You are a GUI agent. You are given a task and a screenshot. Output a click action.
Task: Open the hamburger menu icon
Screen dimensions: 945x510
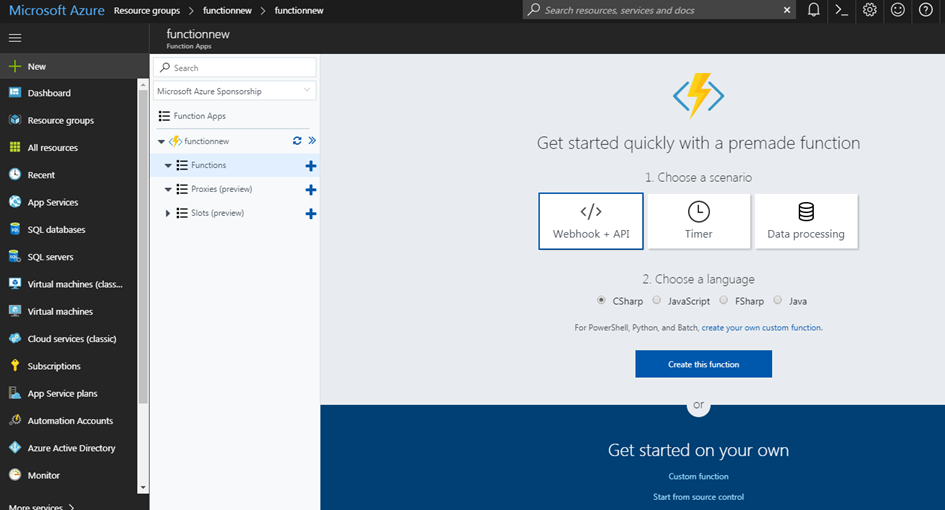(x=15, y=38)
